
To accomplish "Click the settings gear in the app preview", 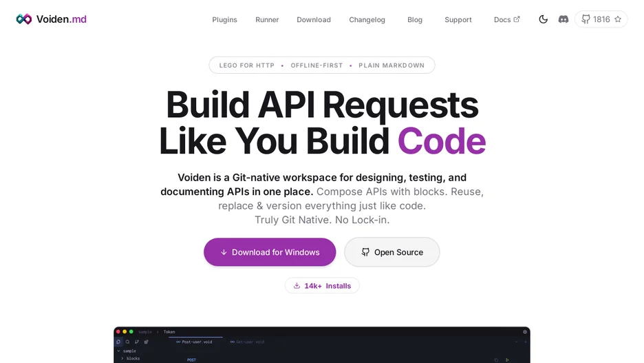I will click(x=525, y=332).
